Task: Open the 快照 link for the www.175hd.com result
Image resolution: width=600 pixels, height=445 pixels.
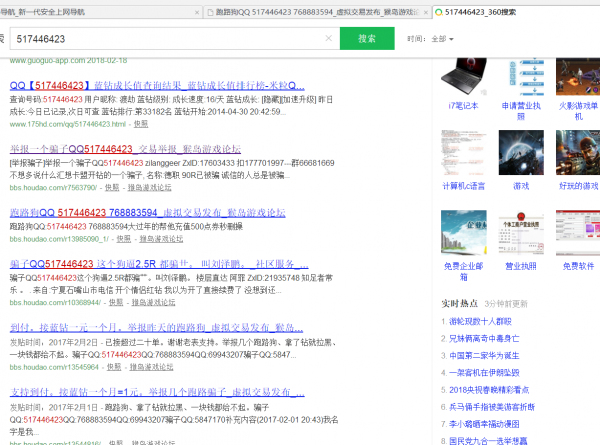Action: tap(141, 124)
